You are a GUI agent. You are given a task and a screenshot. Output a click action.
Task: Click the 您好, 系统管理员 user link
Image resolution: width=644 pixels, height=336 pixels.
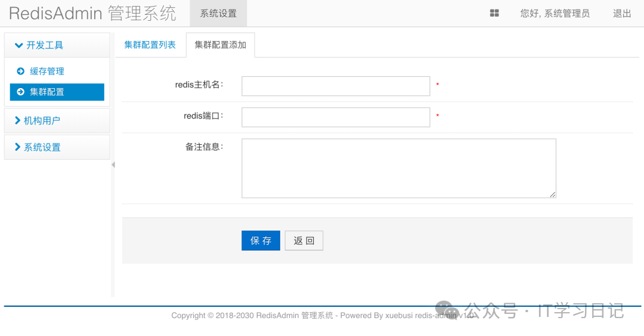coord(555,14)
